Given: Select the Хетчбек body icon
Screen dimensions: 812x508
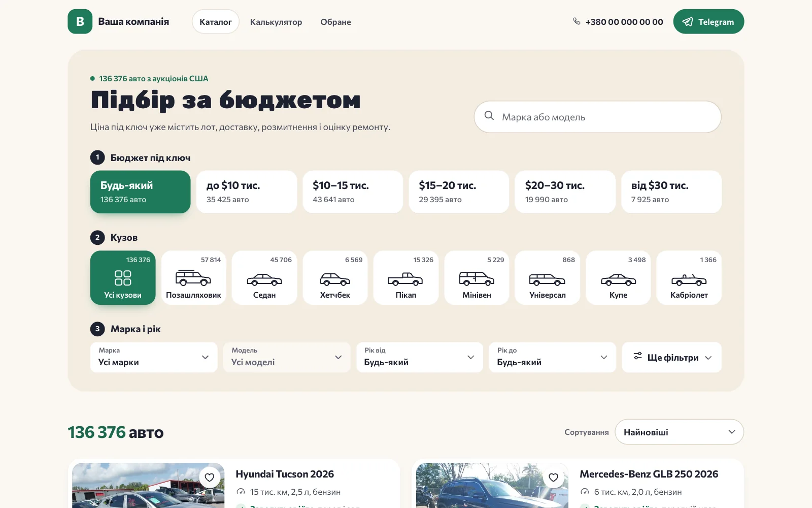Looking at the screenshot, I should tap(335, 279).
